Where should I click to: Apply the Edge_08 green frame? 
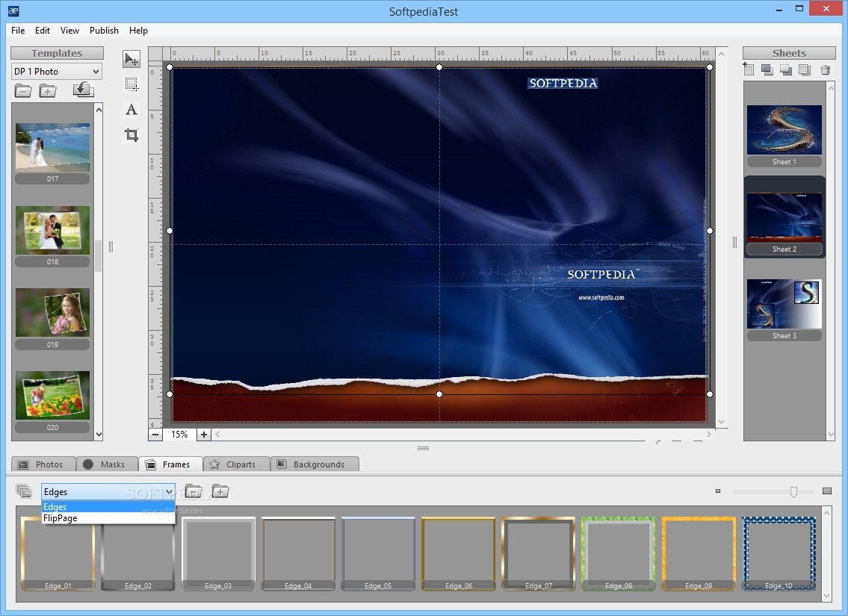[x=618, y=554]
